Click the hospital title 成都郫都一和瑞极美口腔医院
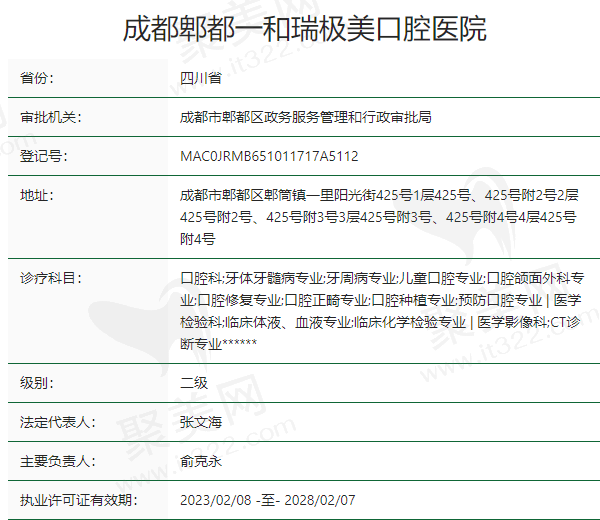 (x=305, y=29)
